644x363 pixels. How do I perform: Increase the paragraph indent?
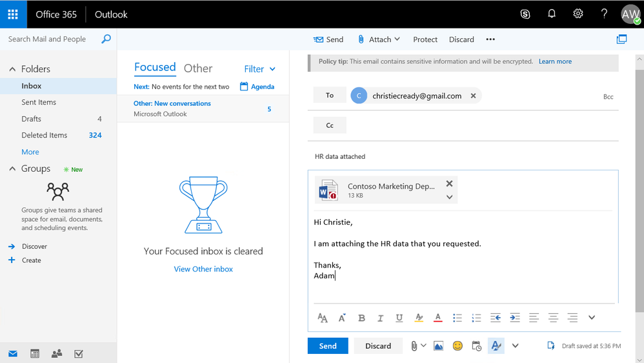click(515, 318)
